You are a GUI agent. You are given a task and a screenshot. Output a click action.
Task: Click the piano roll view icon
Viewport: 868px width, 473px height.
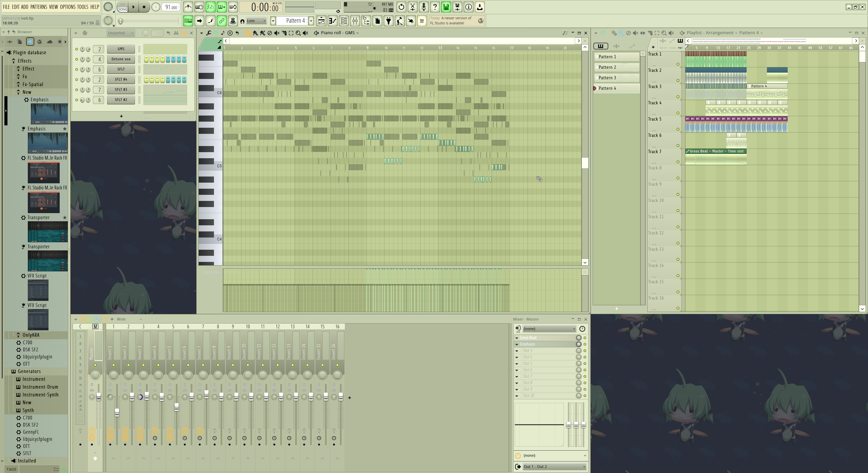333,21
